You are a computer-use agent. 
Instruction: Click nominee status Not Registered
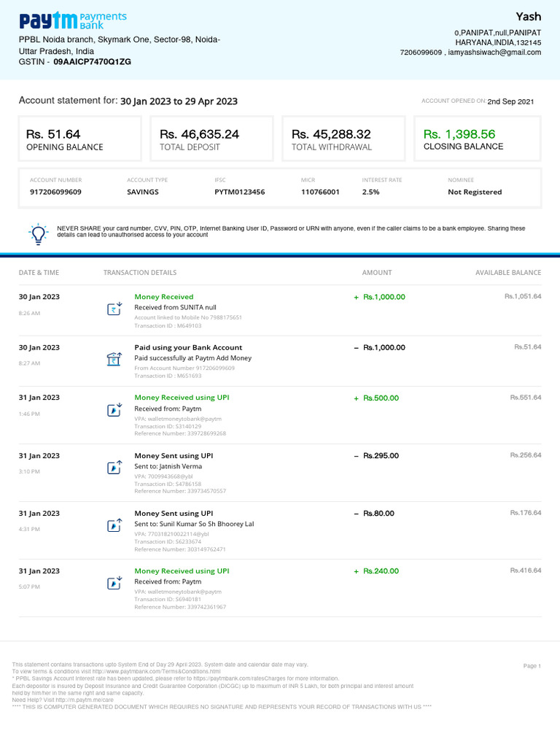coord(475,192)
